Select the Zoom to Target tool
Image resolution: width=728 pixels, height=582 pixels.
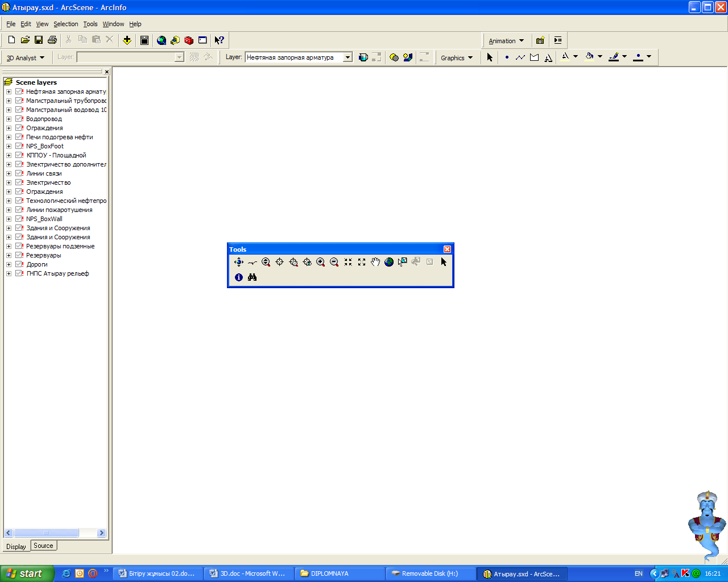[293, 262]
